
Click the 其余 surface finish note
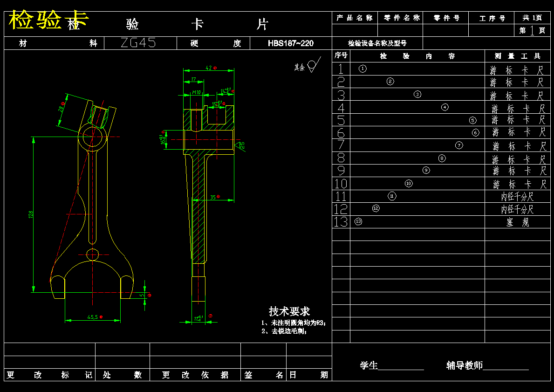[299, 67]
